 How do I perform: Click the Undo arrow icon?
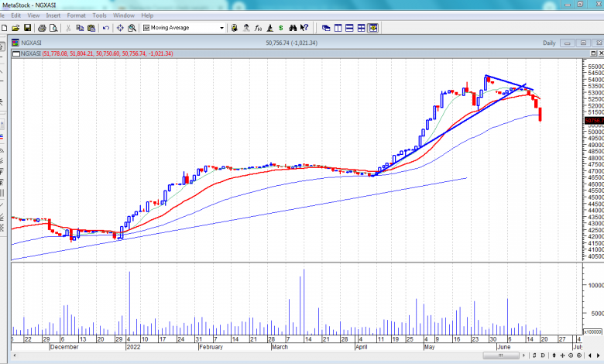[106, 28]
